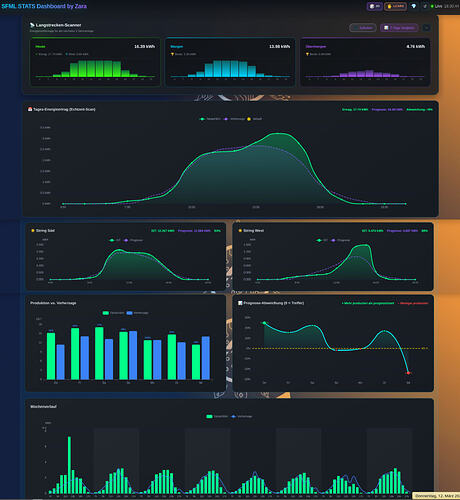Toggle green IST legend in String West chart
The height and width of the screenshot is (500, 460).
pyautogui.click(x=322, y=240)
